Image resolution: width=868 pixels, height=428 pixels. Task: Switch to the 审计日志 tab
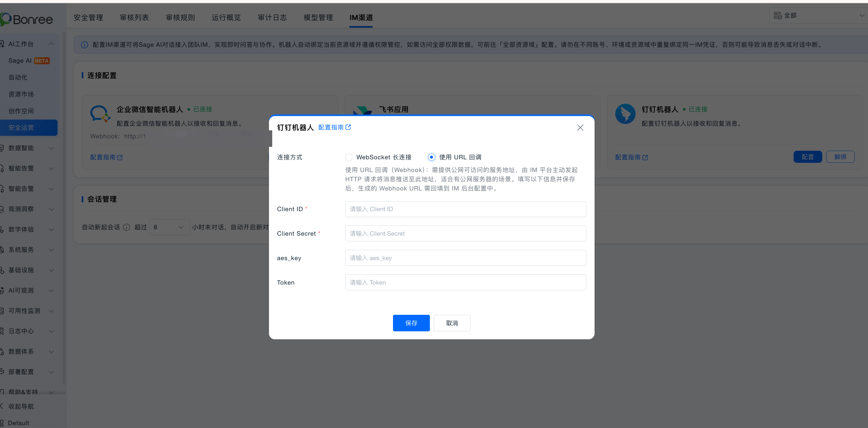click(x=272, y=17)
